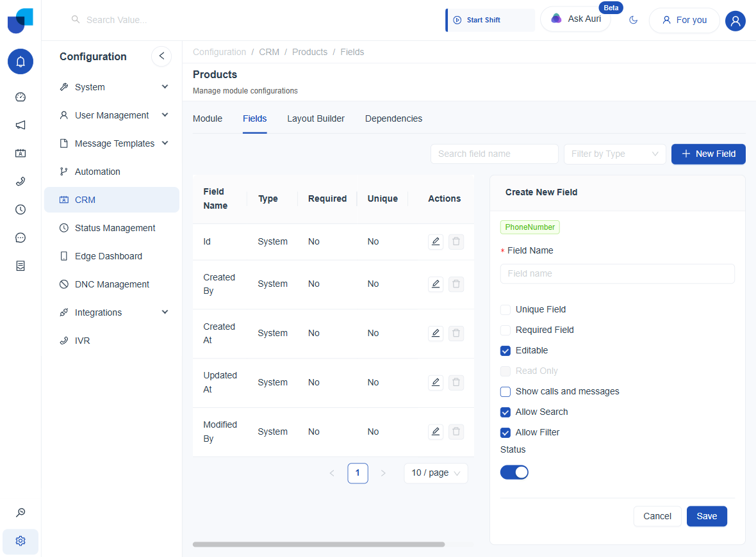The image size is (756, 557).
Task: Open the phone calls icon in left rail
Action: coord(21,182)
